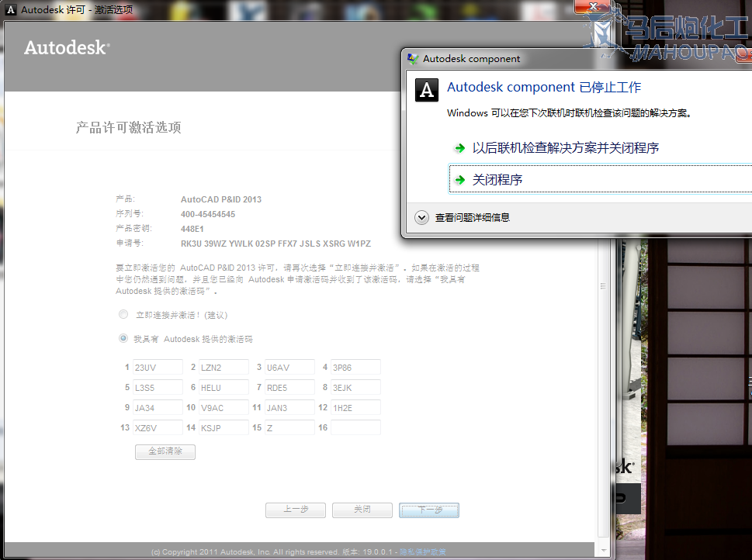
Task: Choose 关闭程序 to close the program
Action: pyautogui.click(x=600, y=179)
